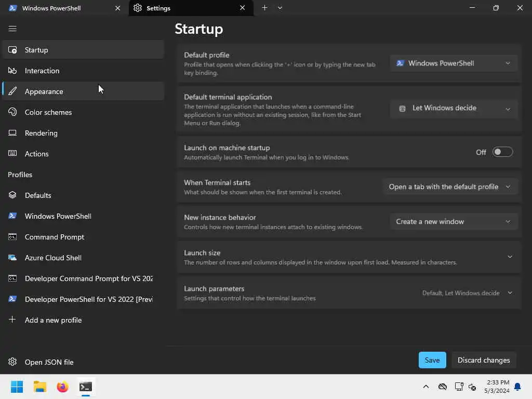532x399 pixels.
Task: Toggle Launch on machine startup switch
Action: pos(502,152)
